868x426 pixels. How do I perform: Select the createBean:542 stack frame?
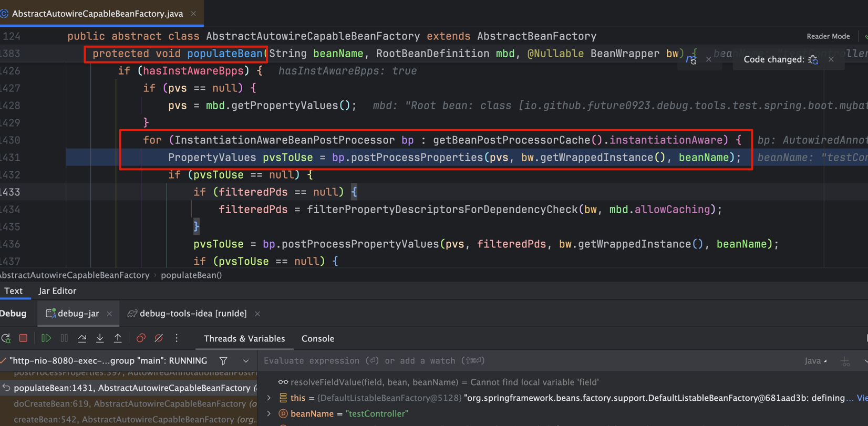coord(129,419)
